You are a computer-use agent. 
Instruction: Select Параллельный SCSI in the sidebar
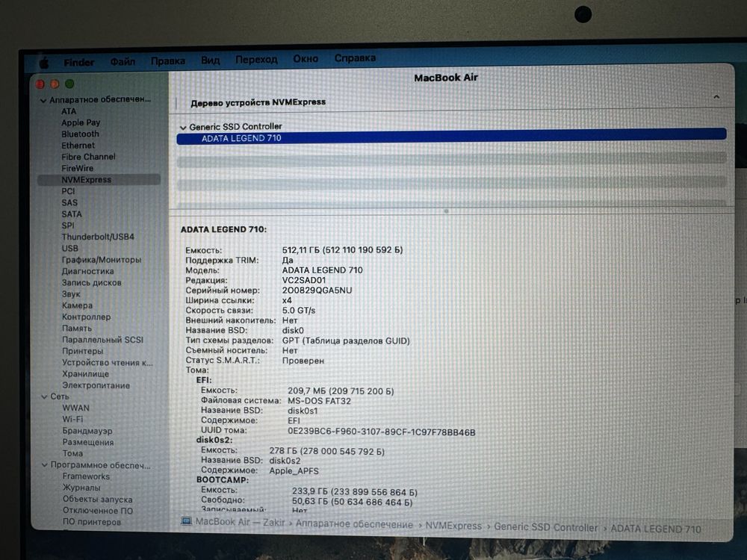point(102,340)
